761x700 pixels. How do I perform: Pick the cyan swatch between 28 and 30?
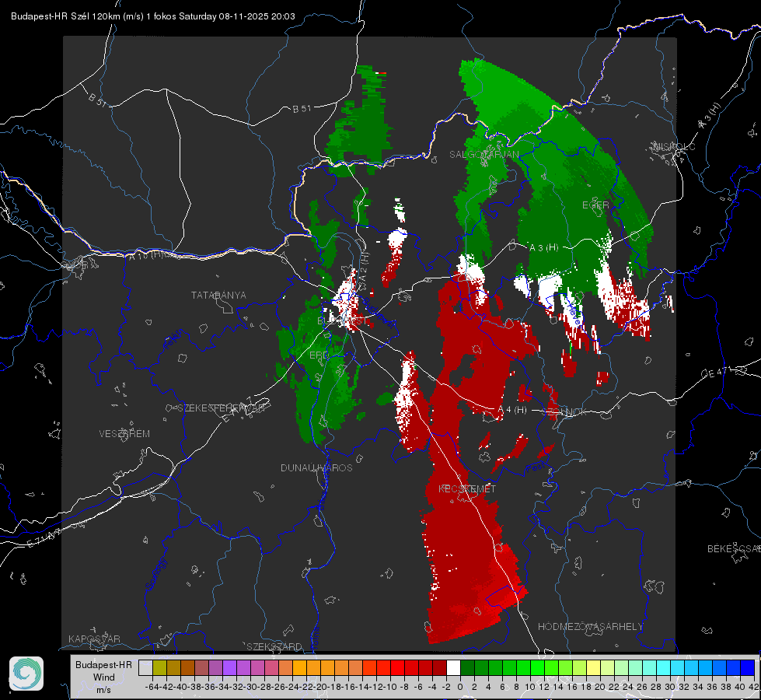pos(664,668)
